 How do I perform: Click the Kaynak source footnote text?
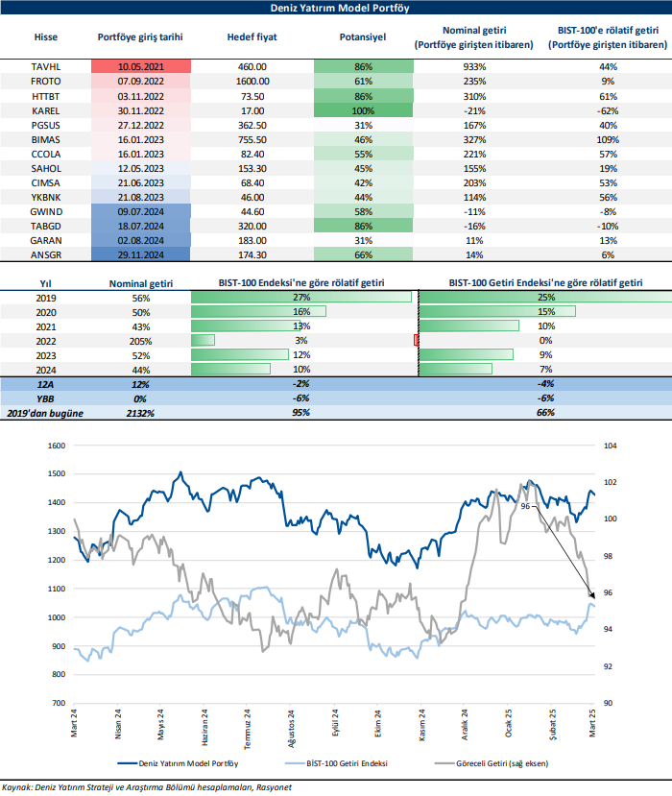tap(134, 787)
